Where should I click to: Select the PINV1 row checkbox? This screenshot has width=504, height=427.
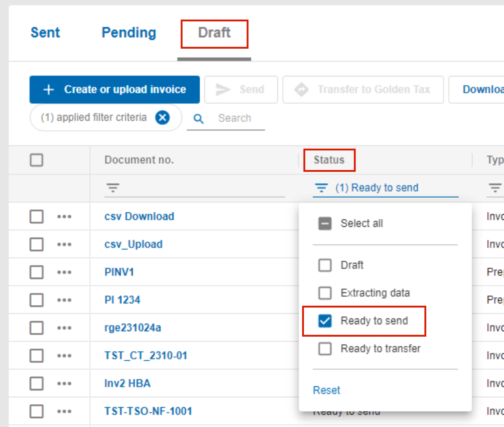(x=36, y=272)
